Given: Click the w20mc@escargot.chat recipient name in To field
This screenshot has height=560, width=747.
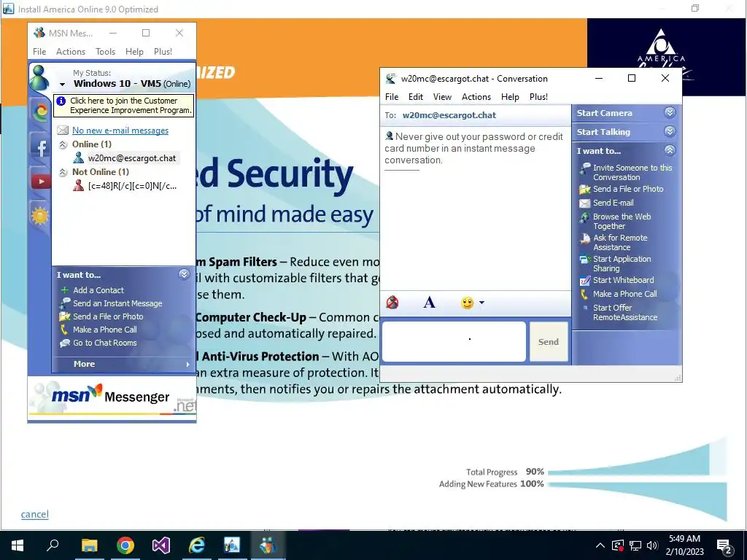Looking at the screenshot, I should 449,115.
